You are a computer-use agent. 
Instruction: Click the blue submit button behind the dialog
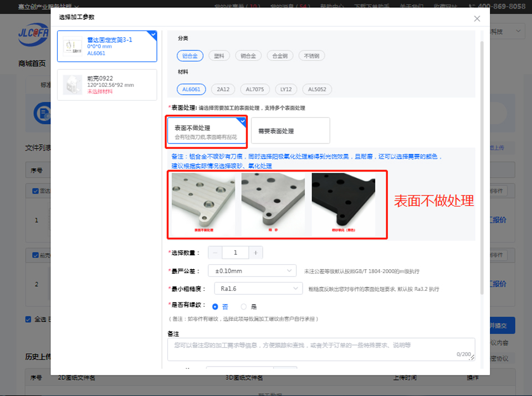coord(503,326)
